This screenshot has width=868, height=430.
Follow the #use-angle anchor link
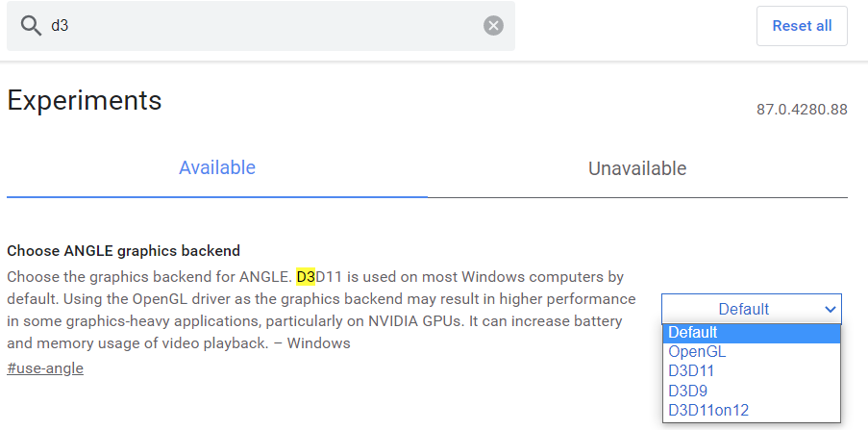click(45, 368)
